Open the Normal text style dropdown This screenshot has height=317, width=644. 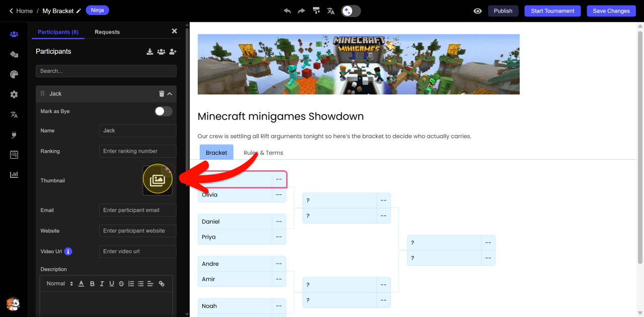(60, 284)
